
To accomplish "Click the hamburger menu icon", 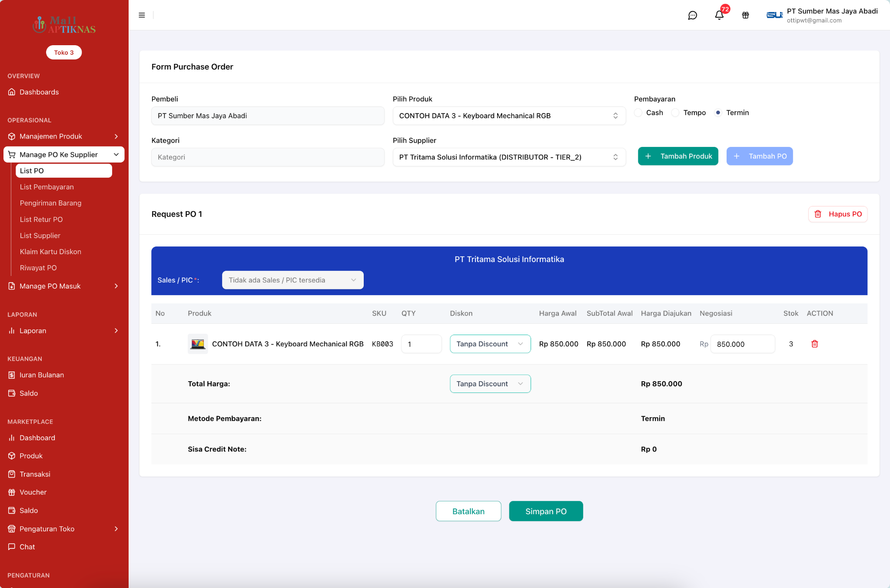I will pos(142,15).
